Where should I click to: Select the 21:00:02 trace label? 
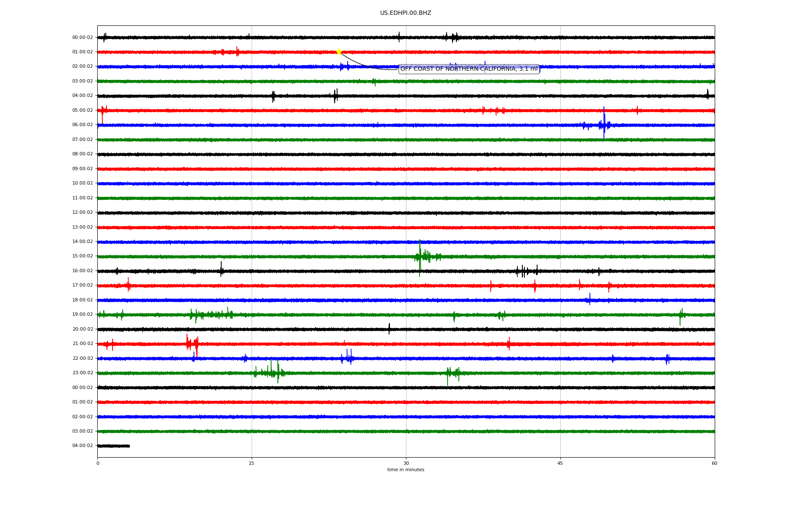tap(82, 344)
